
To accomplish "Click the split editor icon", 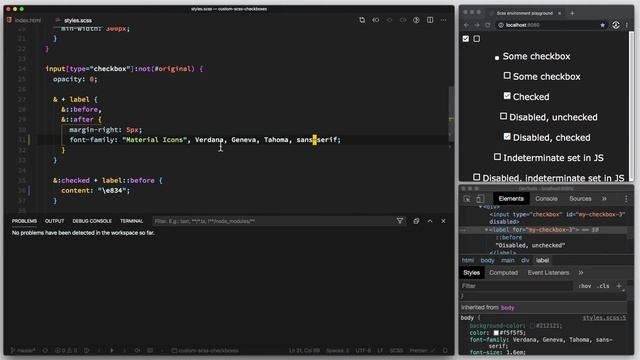I will [430, 20].
